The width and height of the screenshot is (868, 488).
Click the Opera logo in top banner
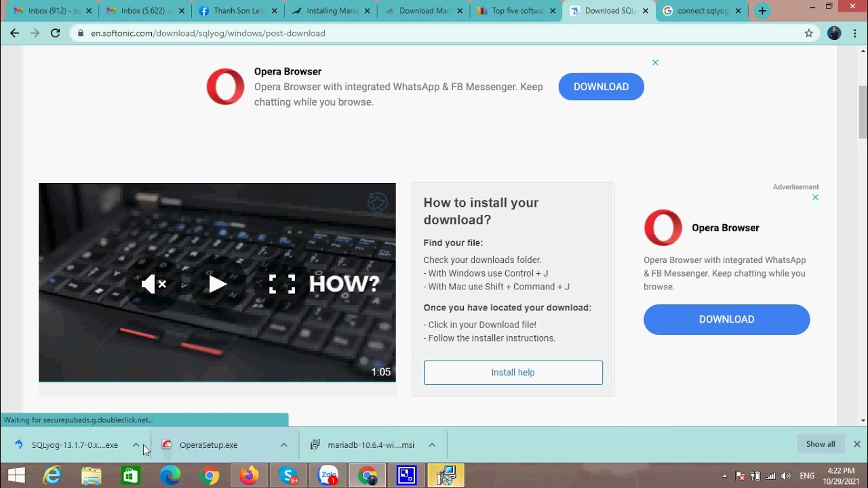pos(225,87)
